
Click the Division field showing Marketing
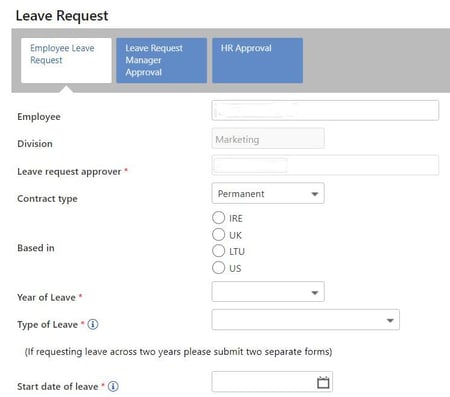tap(268, 138)
